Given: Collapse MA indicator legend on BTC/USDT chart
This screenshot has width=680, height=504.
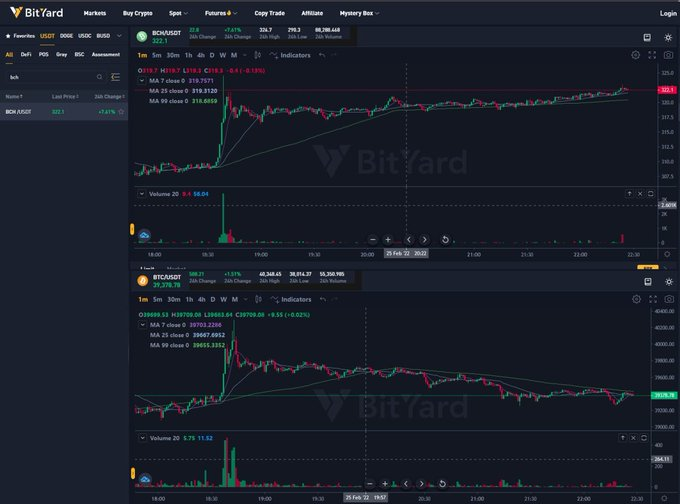Looking at the screenshot, I should tap(143, 325).
